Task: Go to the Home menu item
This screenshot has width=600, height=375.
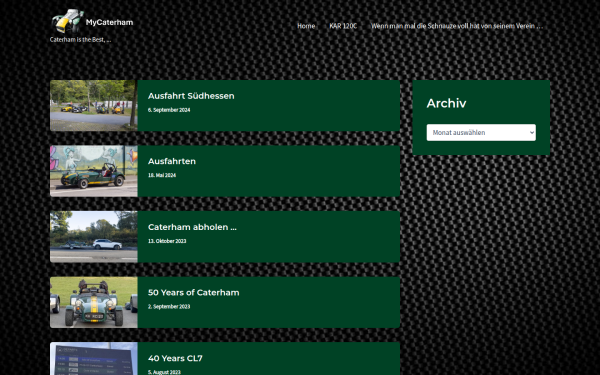Action: (x=306, y=26)
